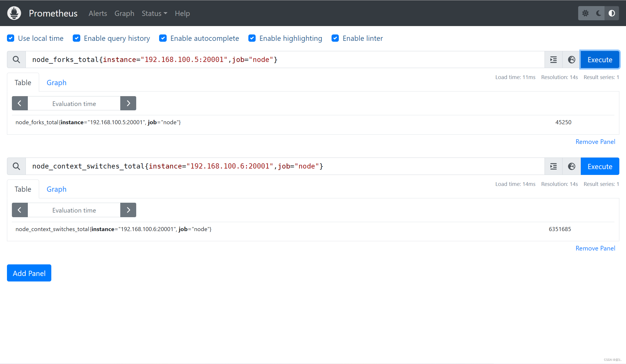Open the Alerts navigation item
The image size is (626, 364).
tap(98, 13)
